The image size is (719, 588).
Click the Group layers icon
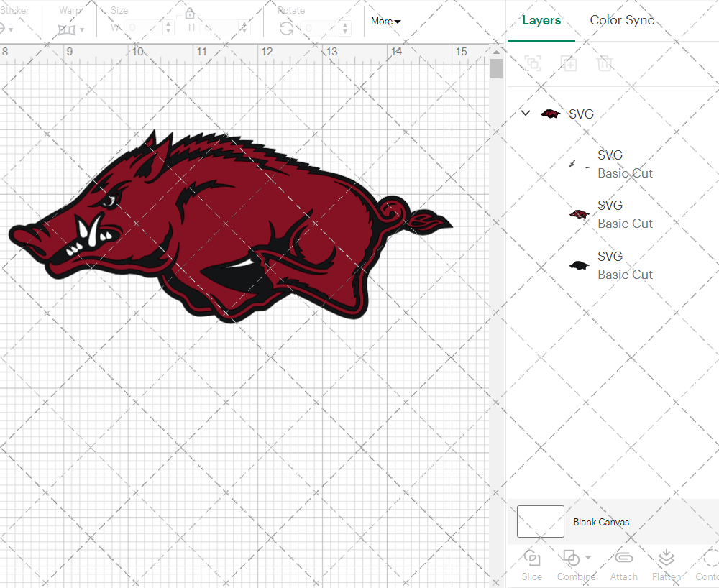(533, 63)
